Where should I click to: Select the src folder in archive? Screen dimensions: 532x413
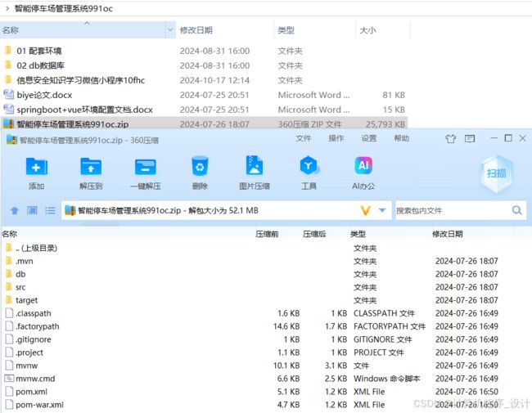(x=20, y=287)
